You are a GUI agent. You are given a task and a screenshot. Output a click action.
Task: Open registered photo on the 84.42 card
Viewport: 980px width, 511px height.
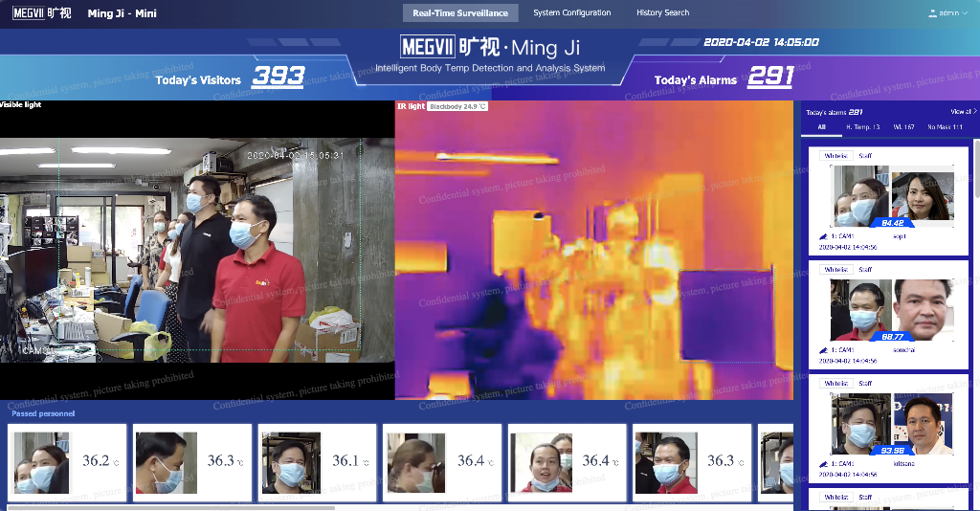pyautogui.click(x=922, y=196)
